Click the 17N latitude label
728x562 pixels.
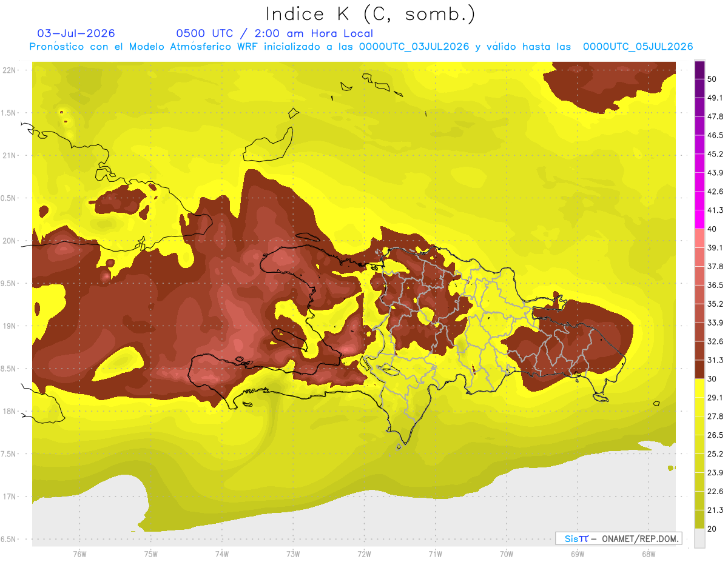pyautogui.click(x=10, y=497)
